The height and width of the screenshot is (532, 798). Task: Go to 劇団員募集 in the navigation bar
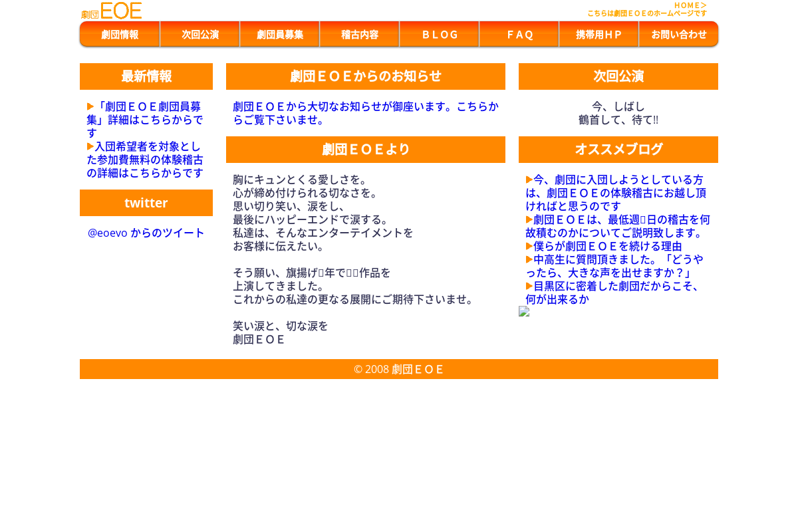(x=279, y=35)
